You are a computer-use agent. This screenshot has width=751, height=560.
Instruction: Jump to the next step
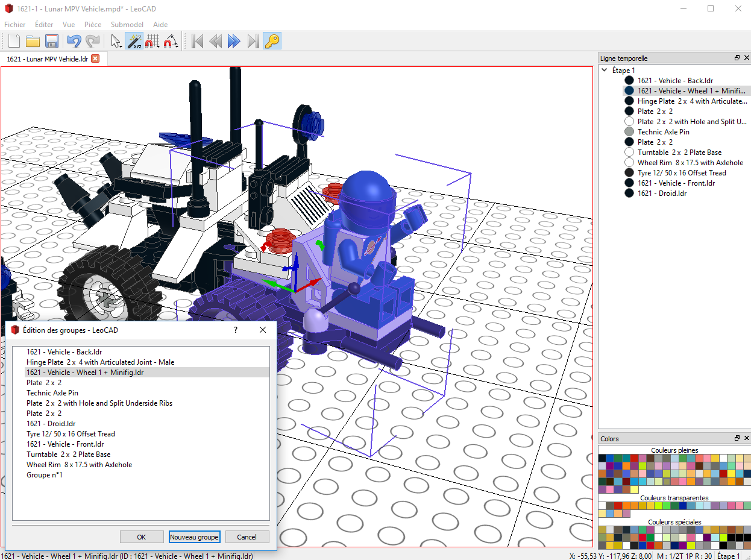(x=234, y=41)
